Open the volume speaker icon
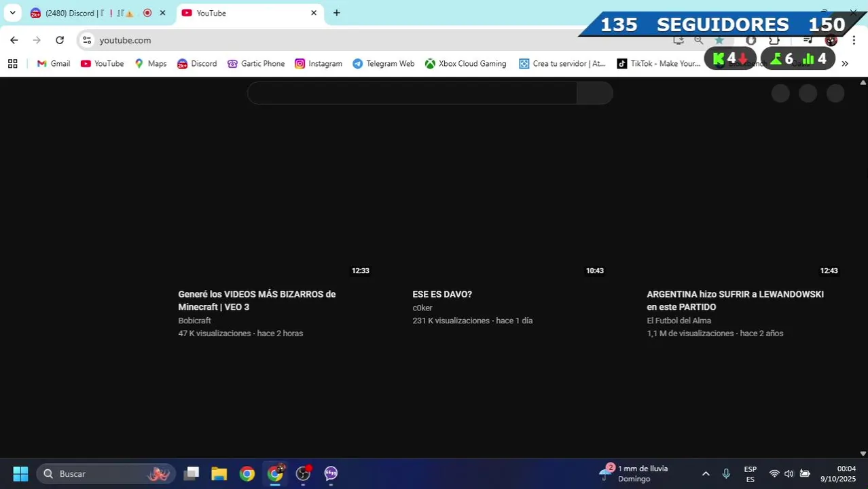 pyautogui.click(x=789, y=473)
